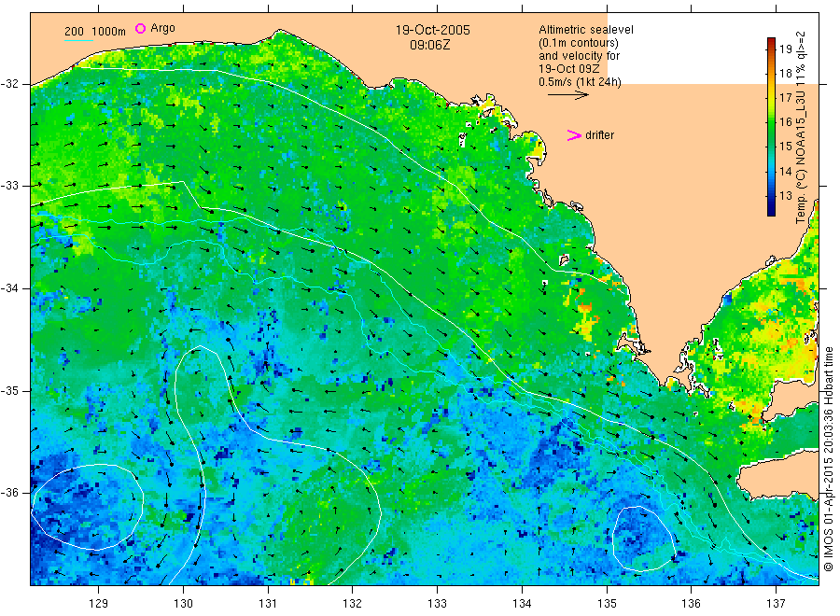Click the longitude axis label 137
840x616 pixels.
tap(777, 604)
